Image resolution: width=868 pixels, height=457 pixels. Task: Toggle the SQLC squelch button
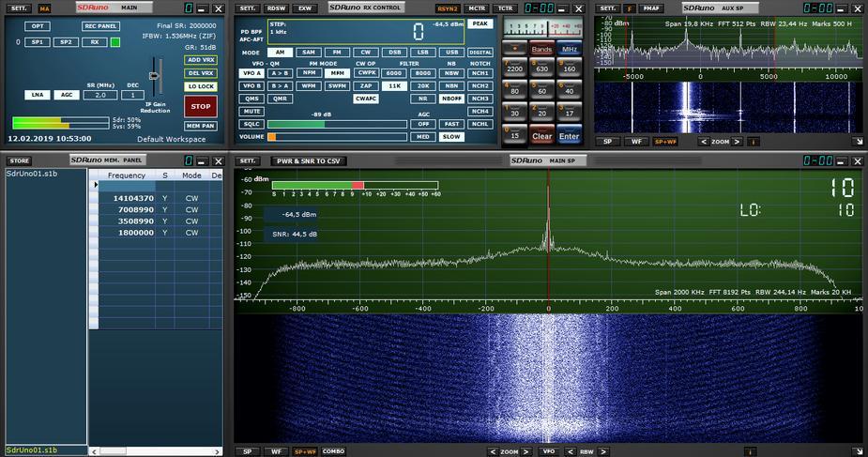pyautogui.click(x=251, y=124)
